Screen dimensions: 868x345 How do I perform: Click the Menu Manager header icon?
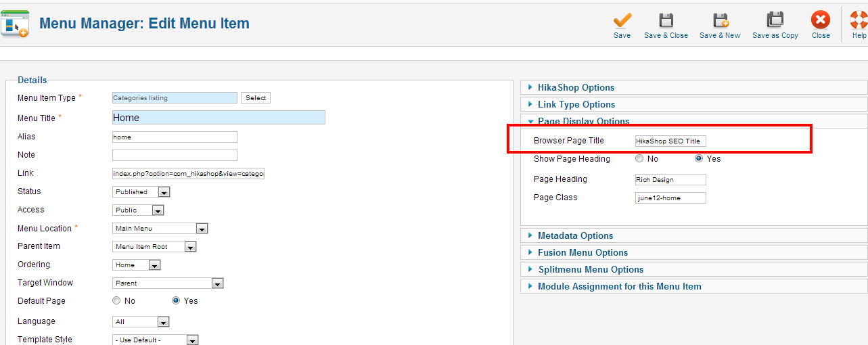tap(16, 23)
